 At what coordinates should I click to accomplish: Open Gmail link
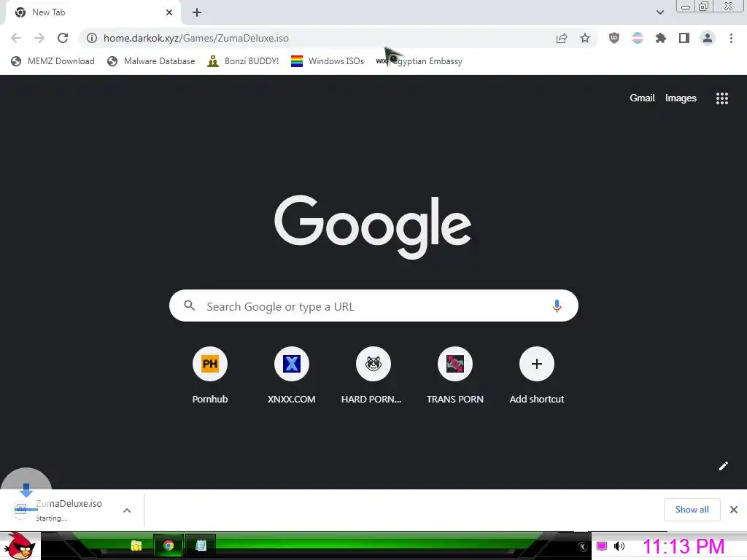642,98
